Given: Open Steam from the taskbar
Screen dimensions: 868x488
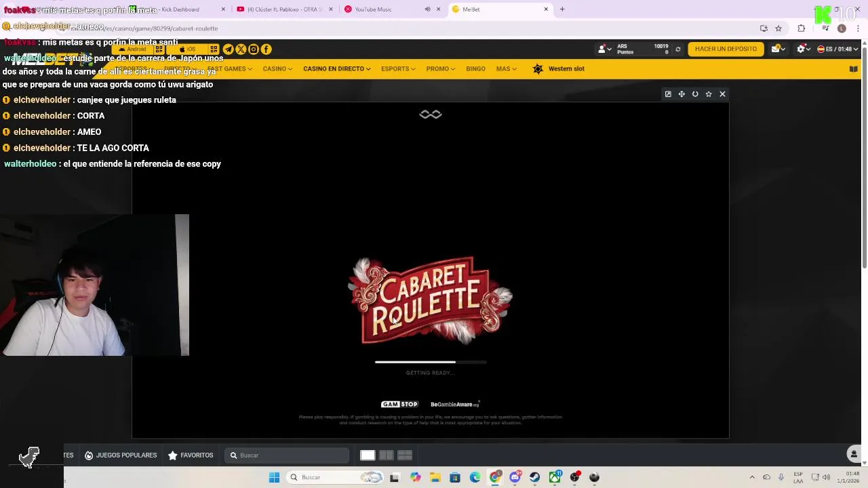Looking at the screenshot, I should tap(535, 477).
